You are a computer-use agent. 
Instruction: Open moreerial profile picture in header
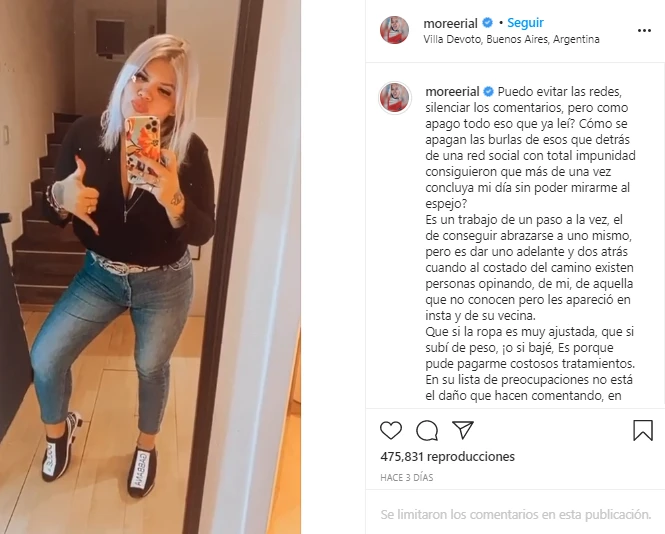(x=394, y=30)
